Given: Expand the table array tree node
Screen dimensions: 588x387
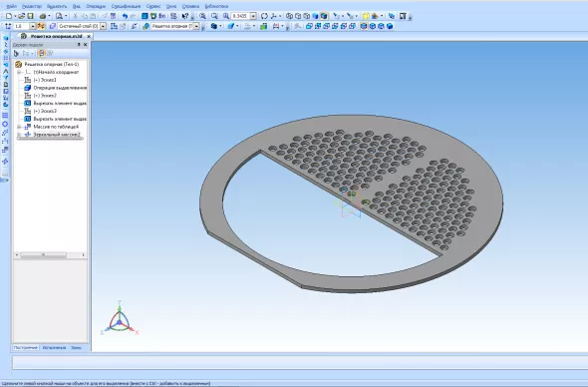Looking at the screenshot, I should (x=19, y=127).
